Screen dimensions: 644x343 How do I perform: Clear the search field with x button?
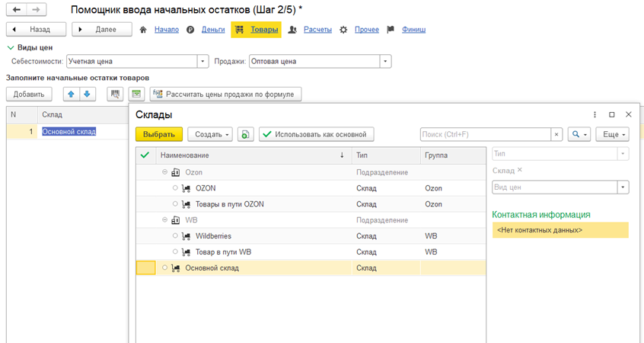(x=556, y=134)
